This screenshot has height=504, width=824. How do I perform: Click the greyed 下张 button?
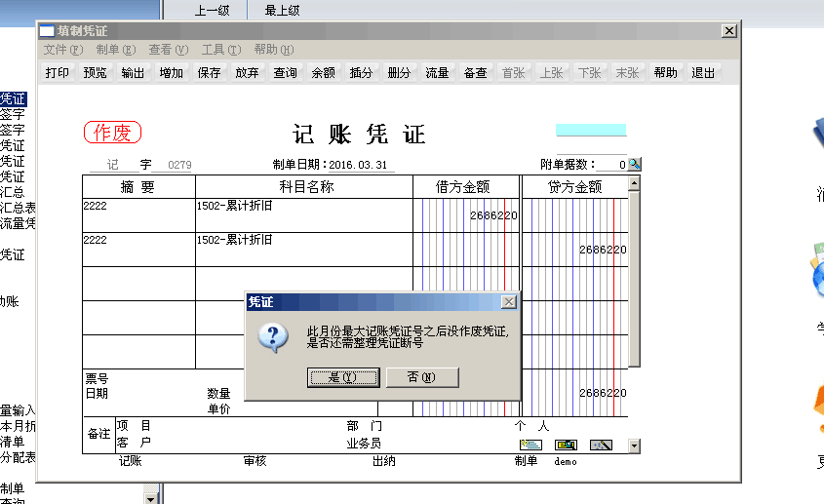[x=590, y=72]
